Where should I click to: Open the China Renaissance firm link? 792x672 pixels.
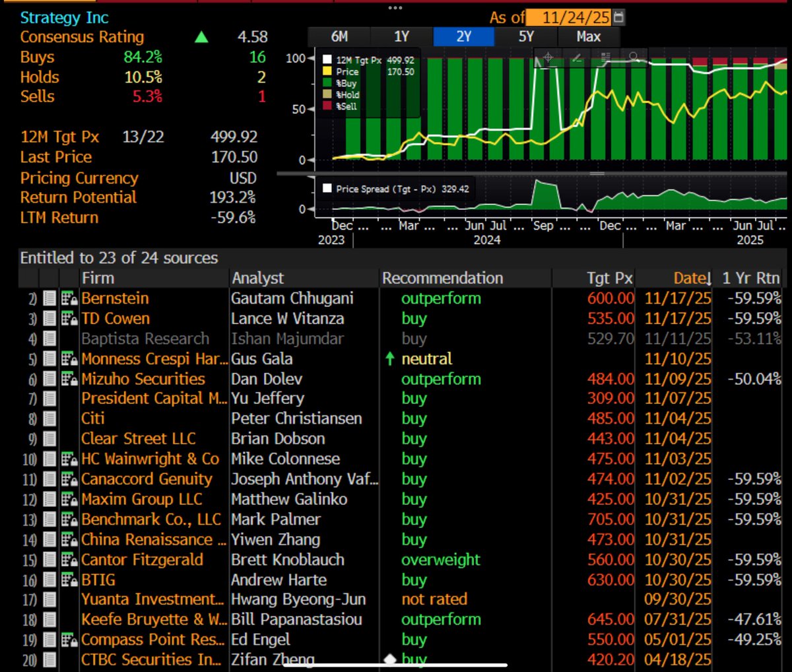click(154, 540)
